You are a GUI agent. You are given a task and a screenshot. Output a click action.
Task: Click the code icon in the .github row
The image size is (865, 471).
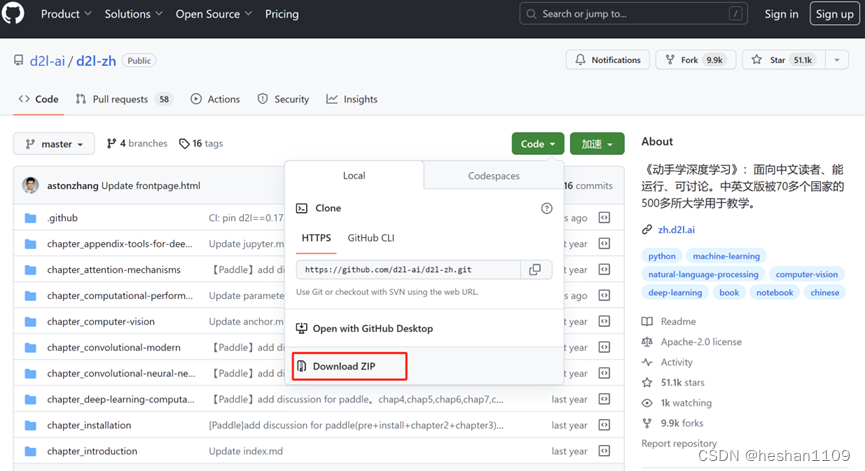pyautogui.click(x=605, y=218)
